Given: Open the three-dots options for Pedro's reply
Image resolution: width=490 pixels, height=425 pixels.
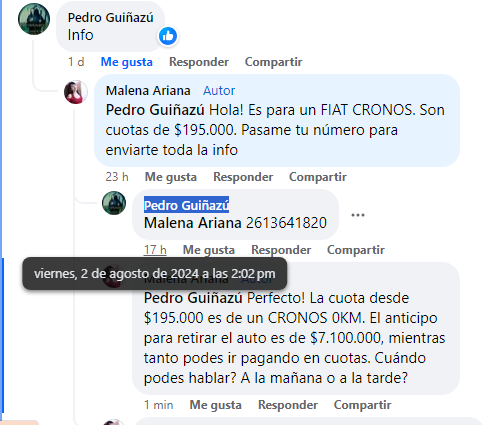Looking at the screenshot, I should (358, 215).
